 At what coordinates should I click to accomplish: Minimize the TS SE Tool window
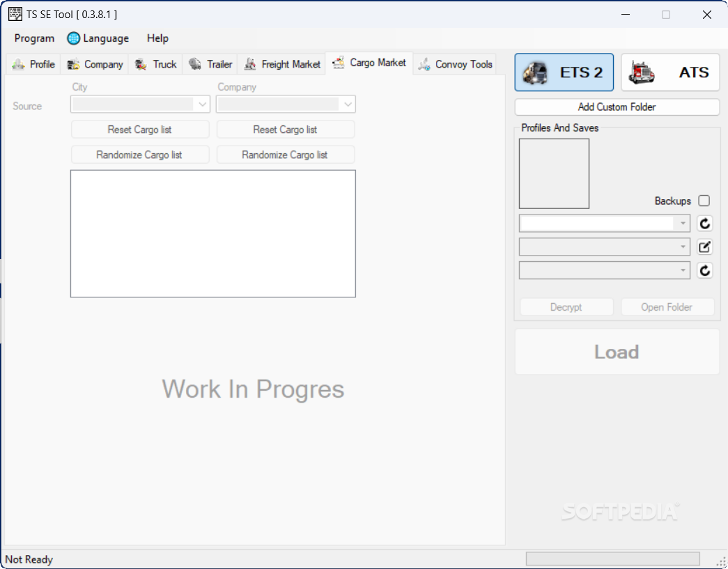(x=626, y=15)
